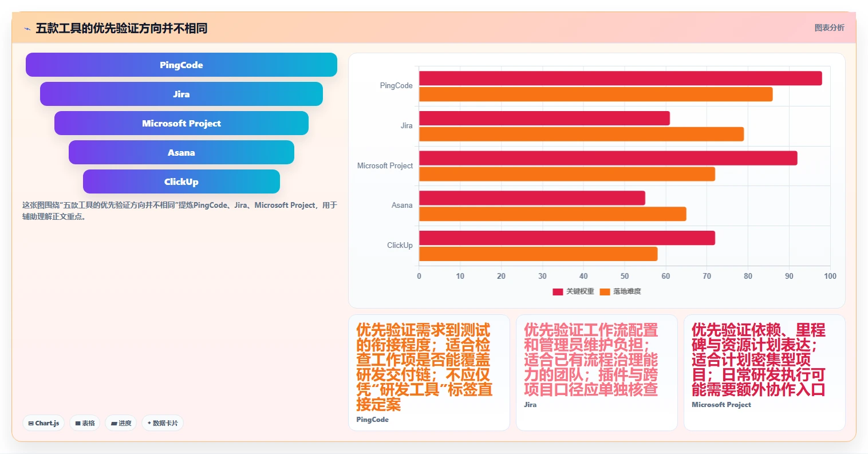Screen dimensions: 868x454
Task: Click the Microsoft Project funnel stage bar
Action: pos(182,123)
